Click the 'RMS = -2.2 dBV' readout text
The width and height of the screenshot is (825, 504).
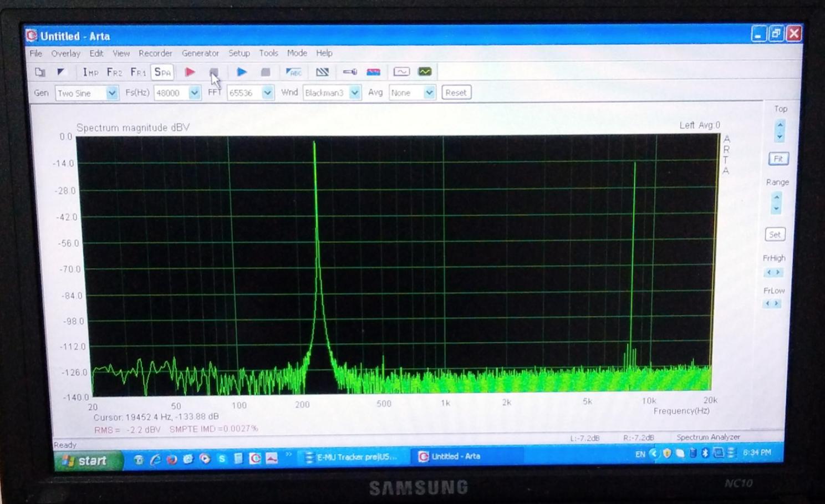tap(127, 430)
